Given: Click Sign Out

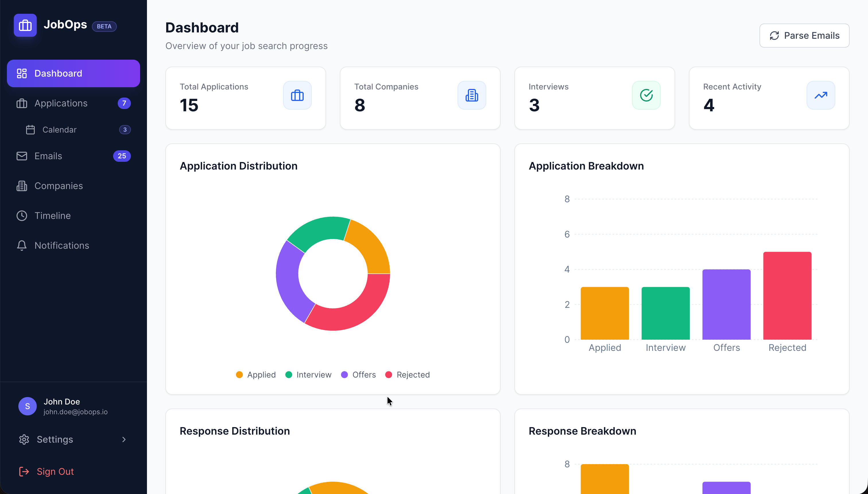Looking at the screenshot, I should tap(55, 471).
